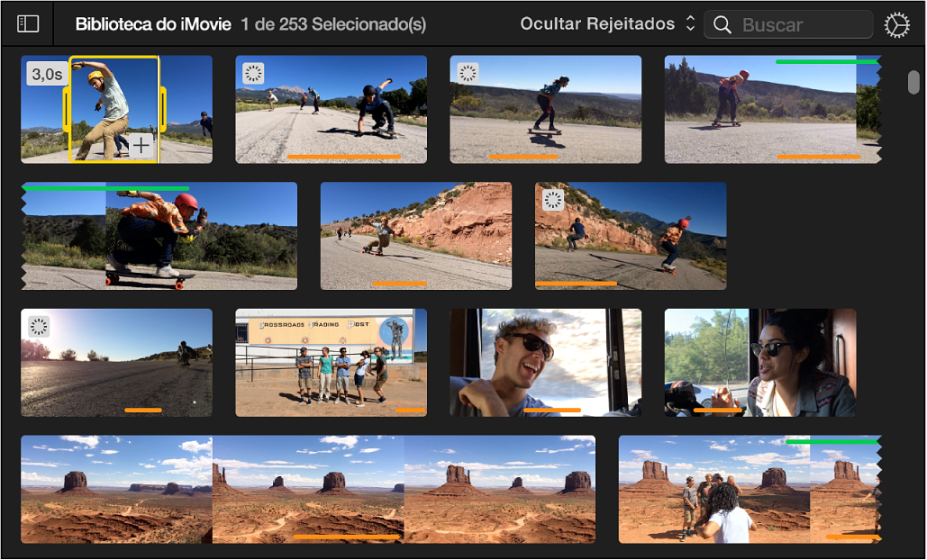The width and height of the screenshot is (927, 560).
Task: Open the browser settings gear
Action: 896,25
